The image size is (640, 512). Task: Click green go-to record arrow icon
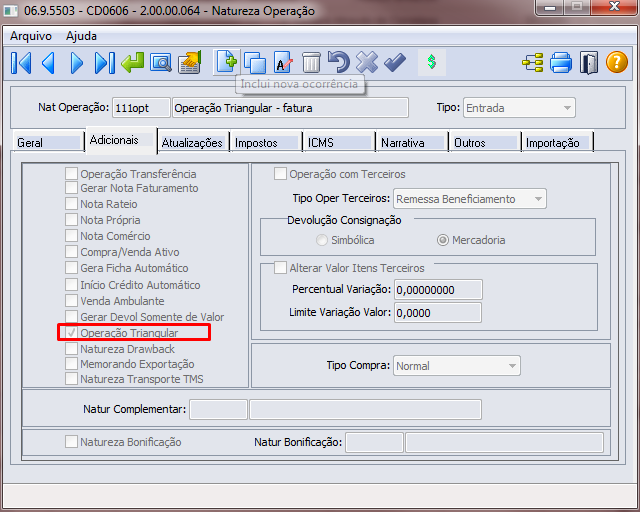133,63
